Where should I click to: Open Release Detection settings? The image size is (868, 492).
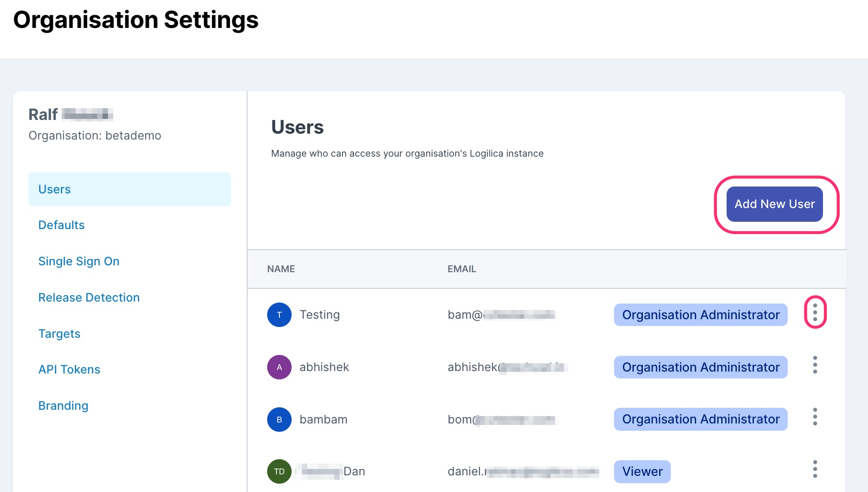[89, 298]
